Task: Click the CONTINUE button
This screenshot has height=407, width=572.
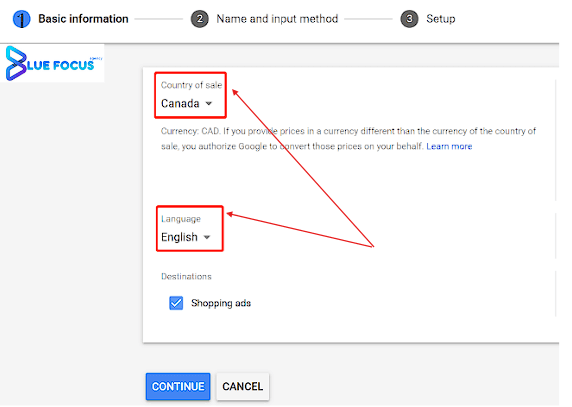Action: (x=178, y=386)
